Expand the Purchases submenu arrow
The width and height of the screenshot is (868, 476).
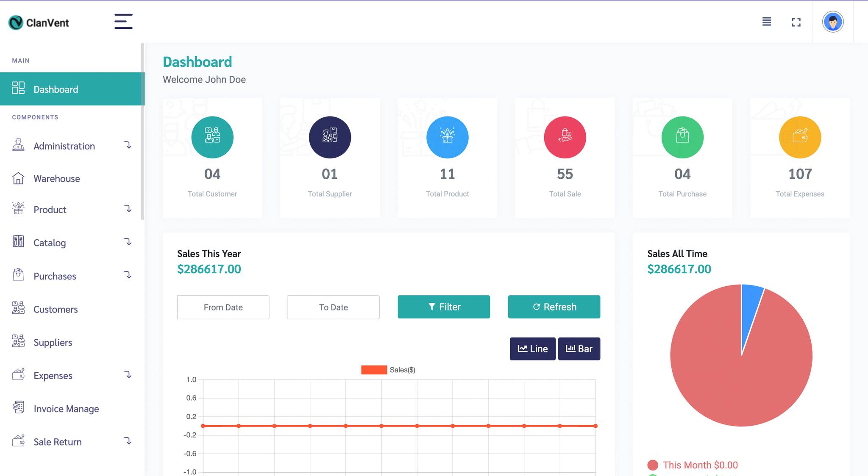128,275
